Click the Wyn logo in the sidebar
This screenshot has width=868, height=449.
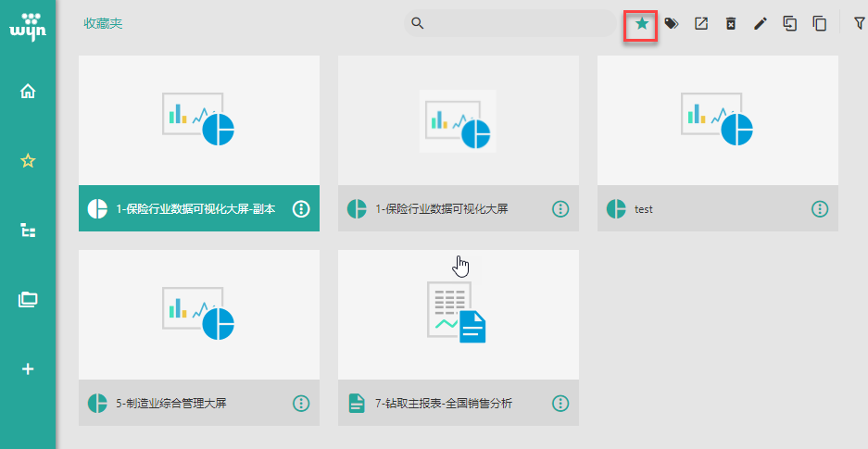pyautogui.click(x=28, y=25)
